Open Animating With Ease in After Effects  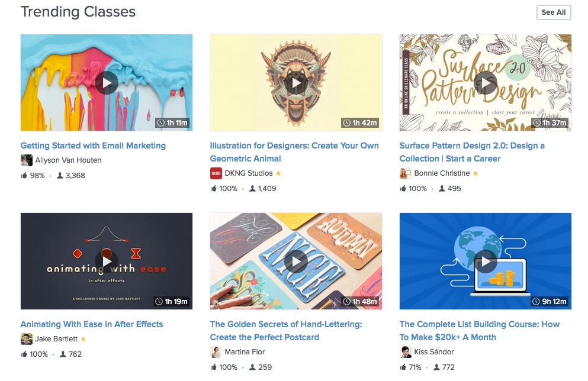[x=92, y=324]
